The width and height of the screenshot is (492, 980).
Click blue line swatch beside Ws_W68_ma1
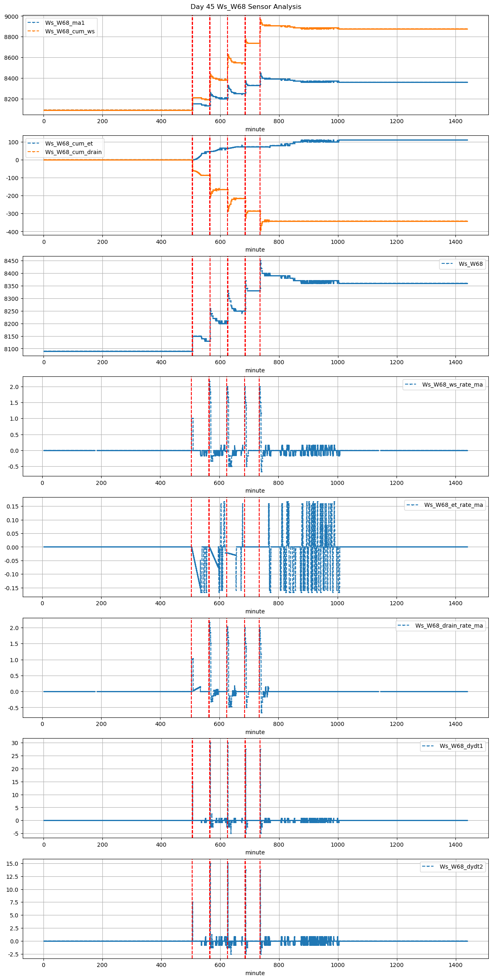(x=34, y=23)
